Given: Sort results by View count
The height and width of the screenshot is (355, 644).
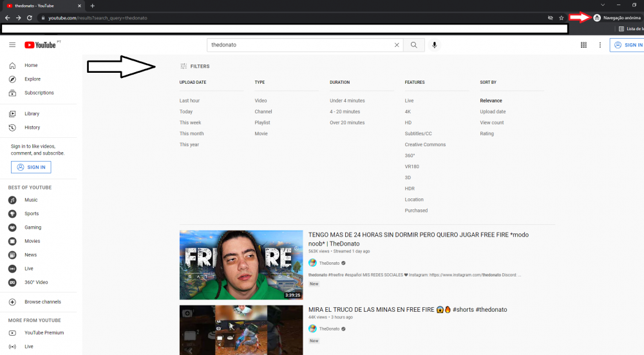Looking at the screenshot, I should click(492, 122).
